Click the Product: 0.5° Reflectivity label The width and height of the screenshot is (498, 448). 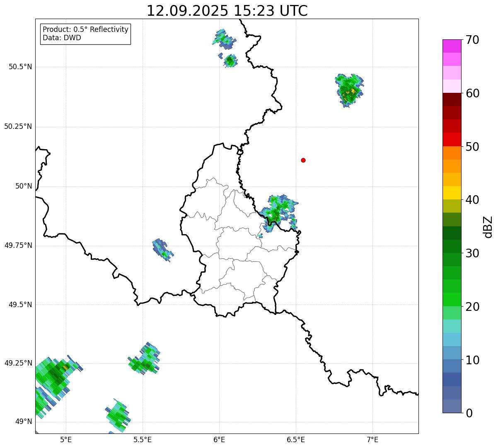(x=85, y=30)
